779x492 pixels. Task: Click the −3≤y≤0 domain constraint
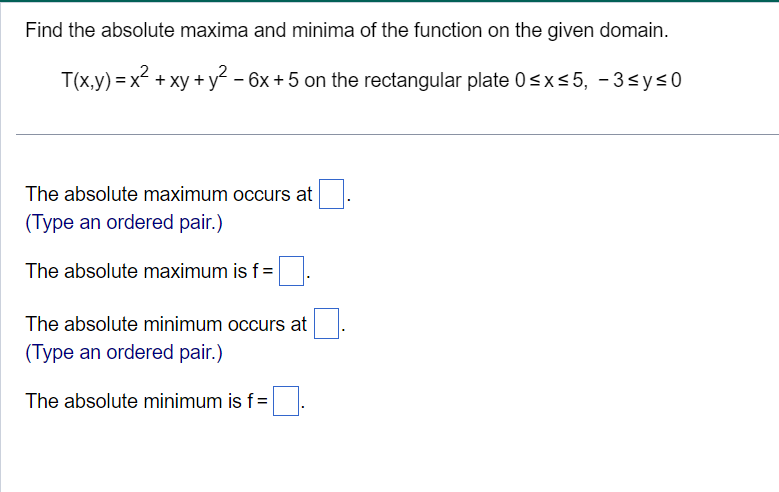642,81
